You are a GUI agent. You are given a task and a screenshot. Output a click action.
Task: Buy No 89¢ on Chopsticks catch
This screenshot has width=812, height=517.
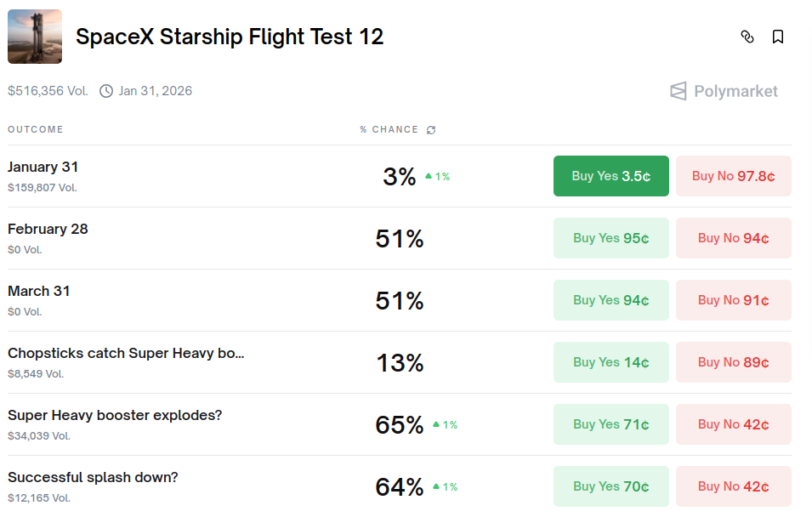click(733, 362)
